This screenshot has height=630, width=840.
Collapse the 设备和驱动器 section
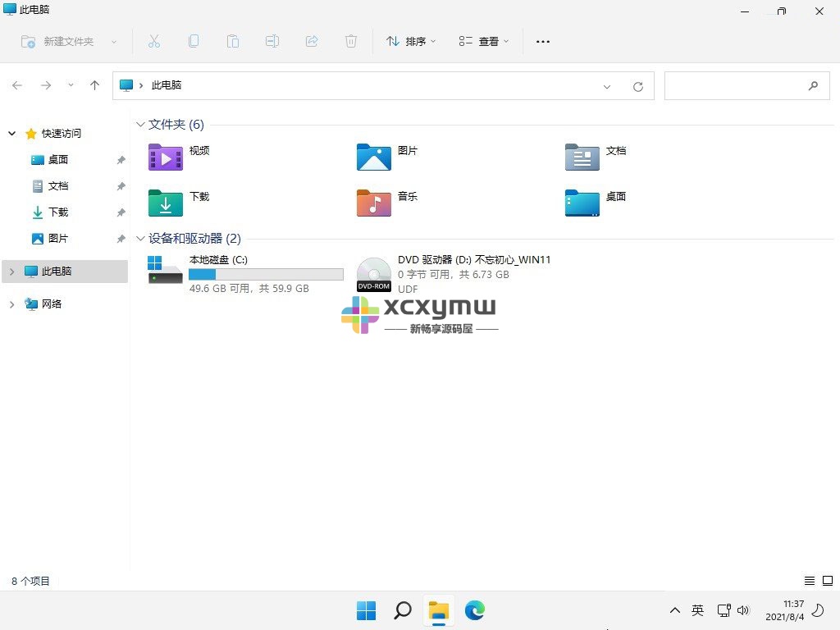click(140, 239)
